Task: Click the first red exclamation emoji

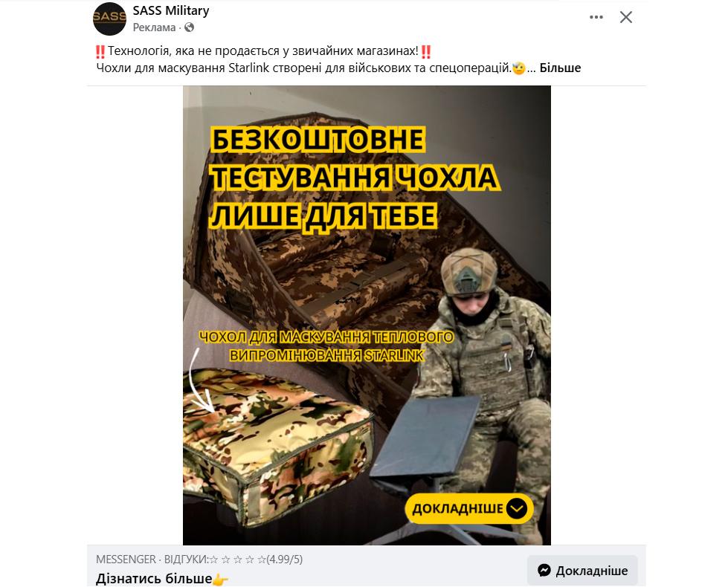Action: pos(100,51)
